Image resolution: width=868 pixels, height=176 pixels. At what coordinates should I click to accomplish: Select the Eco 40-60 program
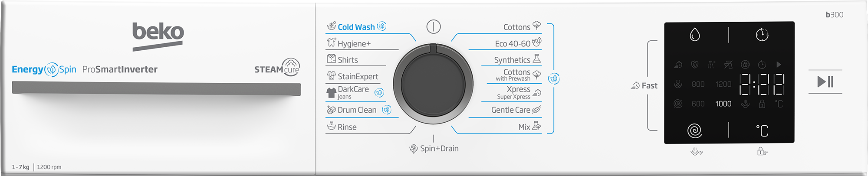pos(513,43)
